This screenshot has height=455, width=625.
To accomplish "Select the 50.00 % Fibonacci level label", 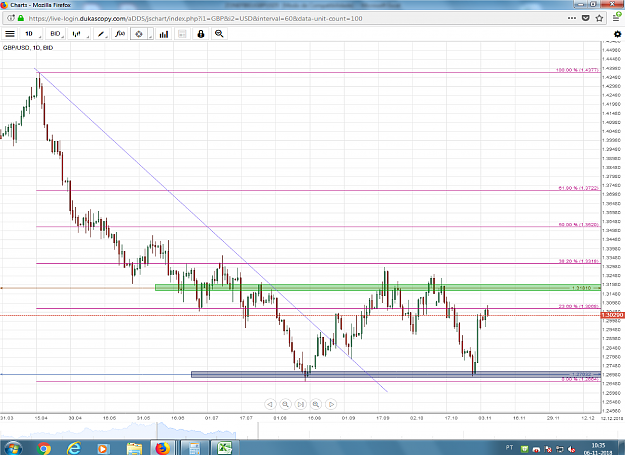I will pos(579,225).
